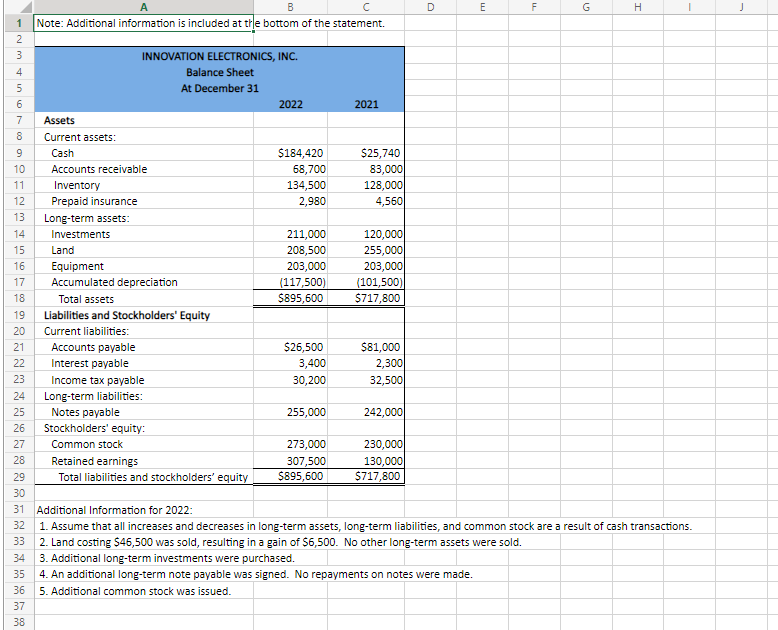Click the Equipment label

click(77, 266)
